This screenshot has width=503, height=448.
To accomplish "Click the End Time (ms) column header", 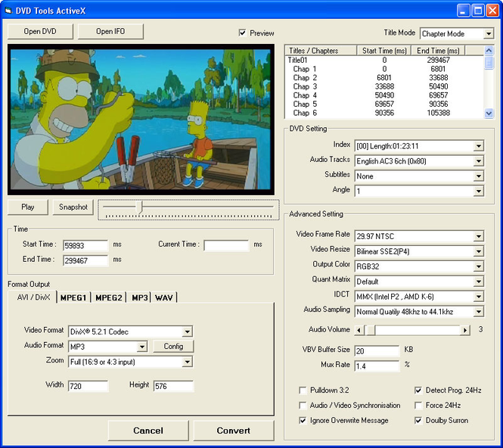I will [x=438, y=51].
